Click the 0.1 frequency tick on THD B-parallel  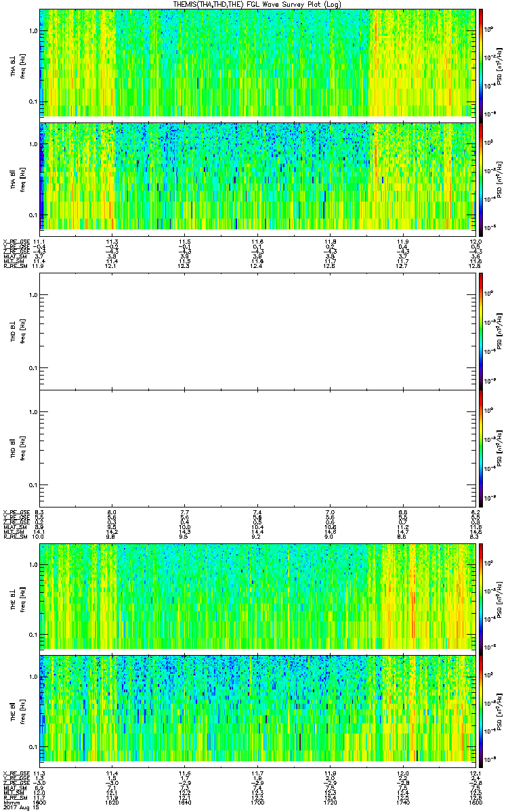(33, 485)
